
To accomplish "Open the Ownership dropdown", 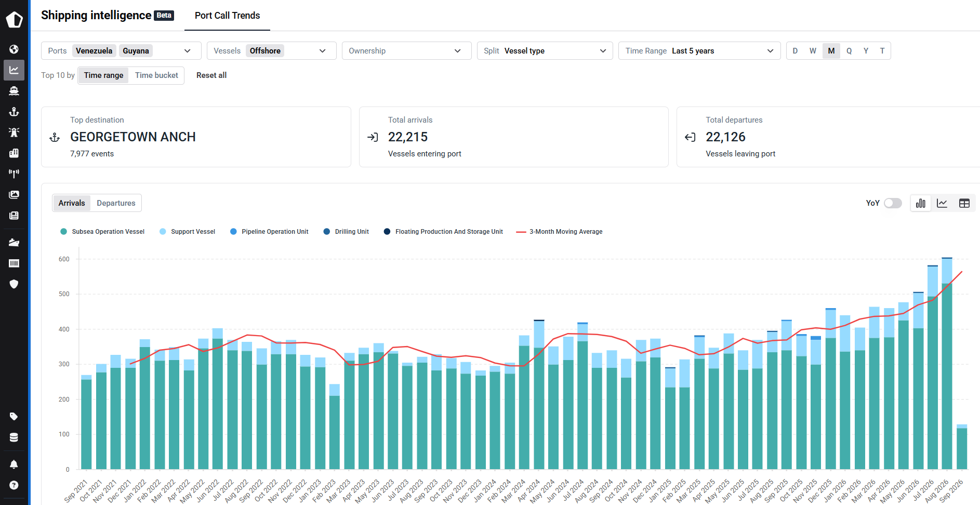I will (x=406, y=51).
